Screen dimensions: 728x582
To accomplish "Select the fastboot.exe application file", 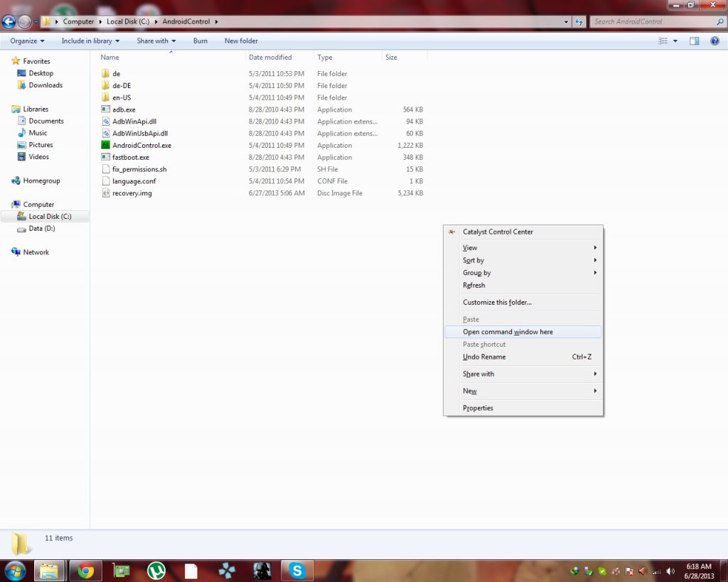I will (131, 157).
